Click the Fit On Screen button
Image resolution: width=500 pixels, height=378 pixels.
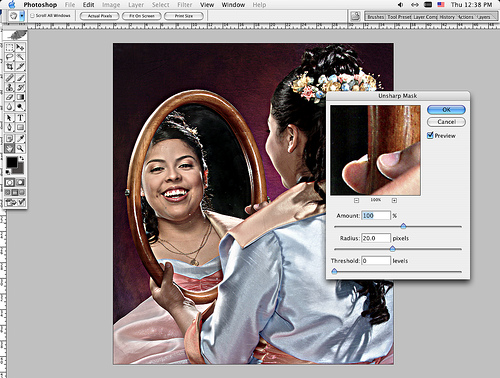142,16
